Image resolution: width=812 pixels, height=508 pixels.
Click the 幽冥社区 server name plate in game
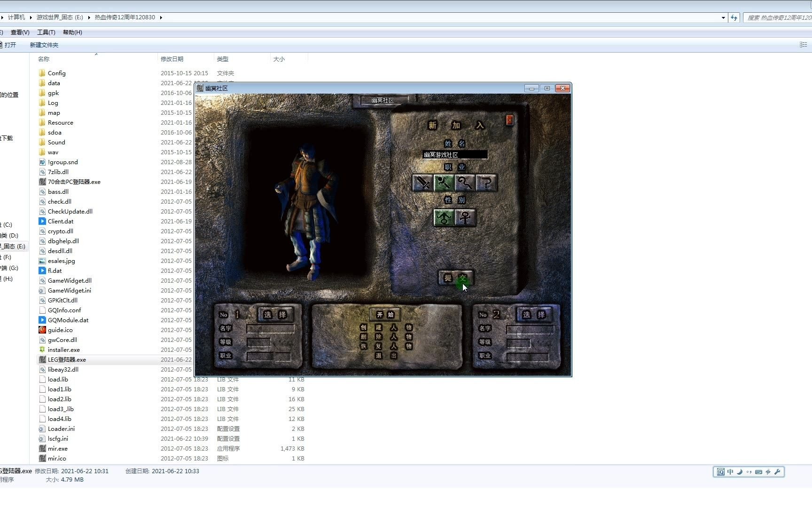pyautogui.click(x=384, y=100)
